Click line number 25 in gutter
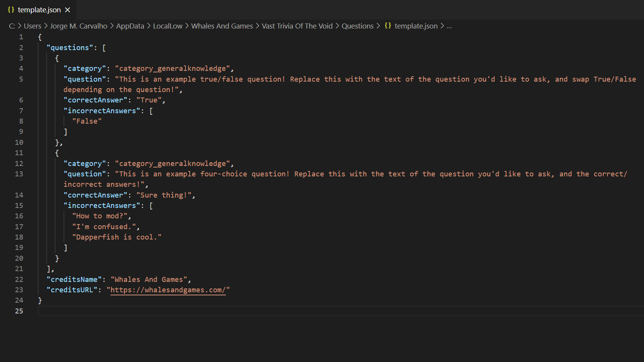Screen dimensions: 644x362 (x=19, y=311)
